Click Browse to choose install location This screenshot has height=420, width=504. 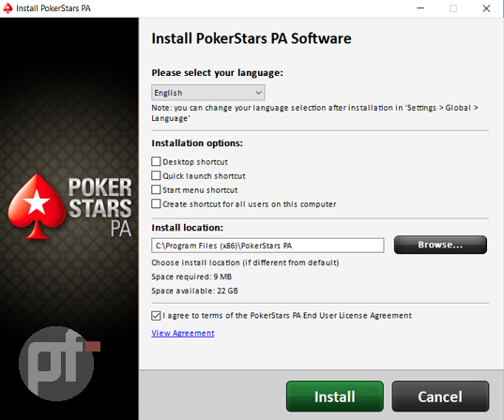coord(440,245)
